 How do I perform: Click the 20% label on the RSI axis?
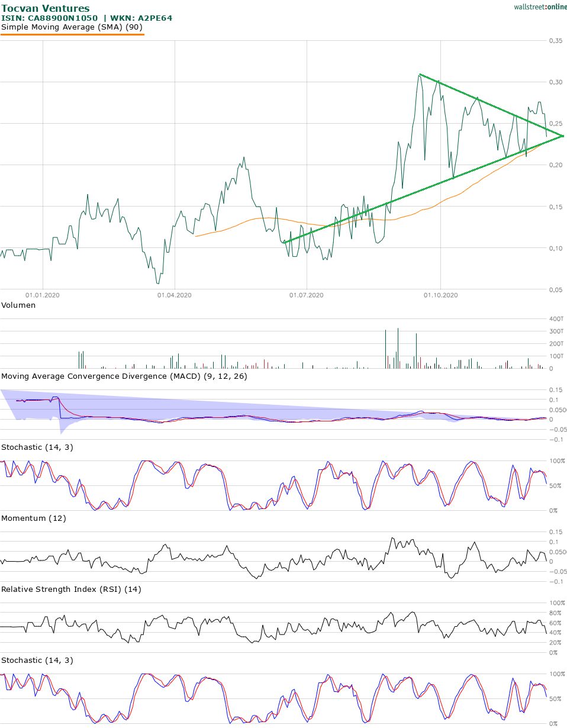[x=555, y=643]
